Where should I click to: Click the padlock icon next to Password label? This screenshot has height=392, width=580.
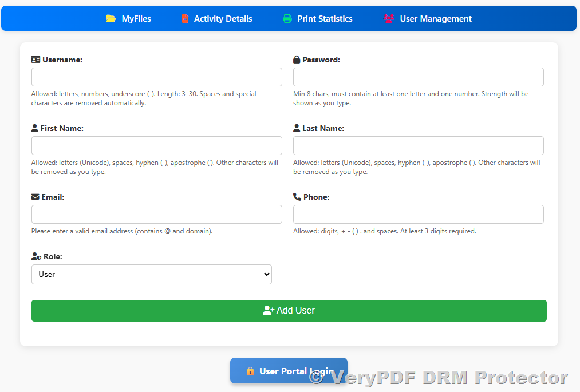(x=297, y=60)
